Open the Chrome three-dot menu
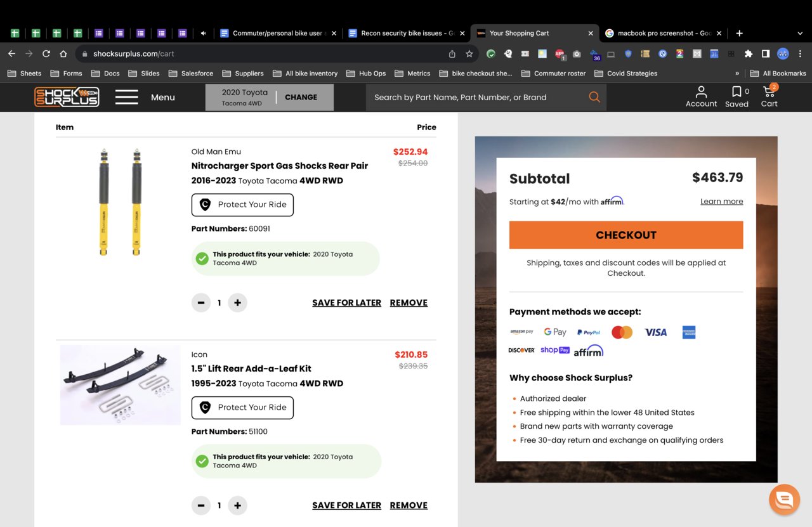 (x=800, y=54)
